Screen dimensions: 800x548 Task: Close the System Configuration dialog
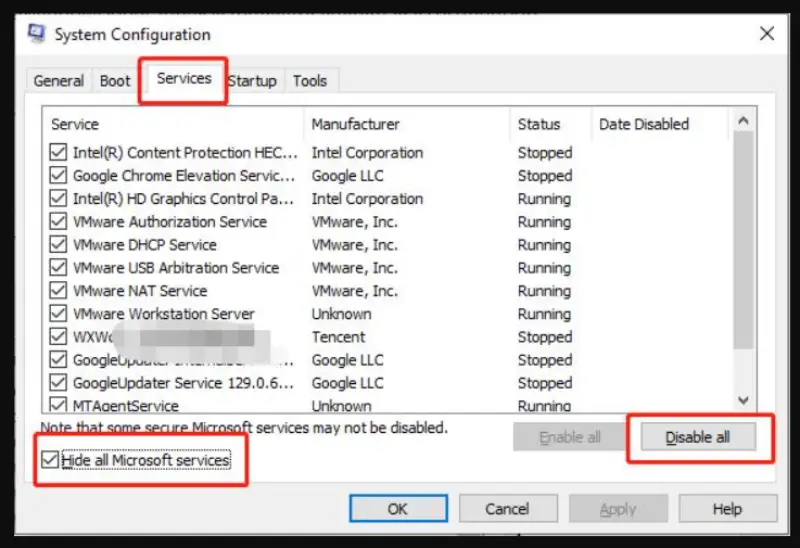point(767,34)
